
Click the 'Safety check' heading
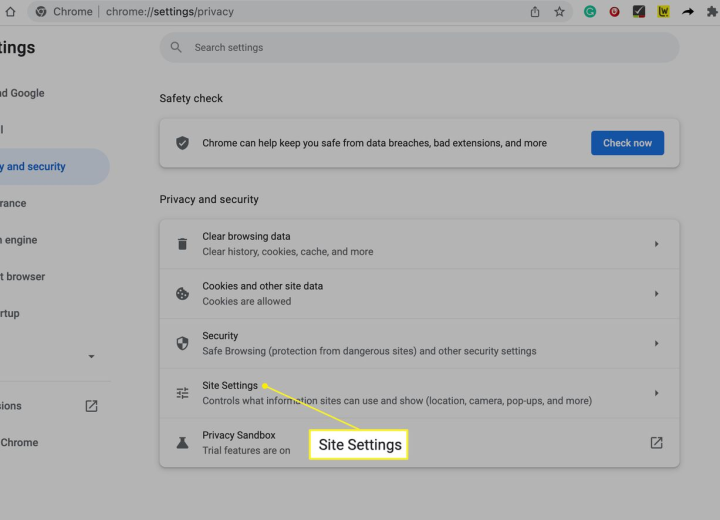(x=191, y=98)
